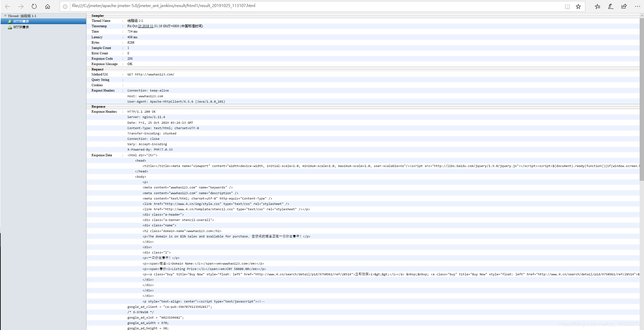Click the Response section header
Image resolution: width=644 pixels, height=330 pixels.
[98, 107]
